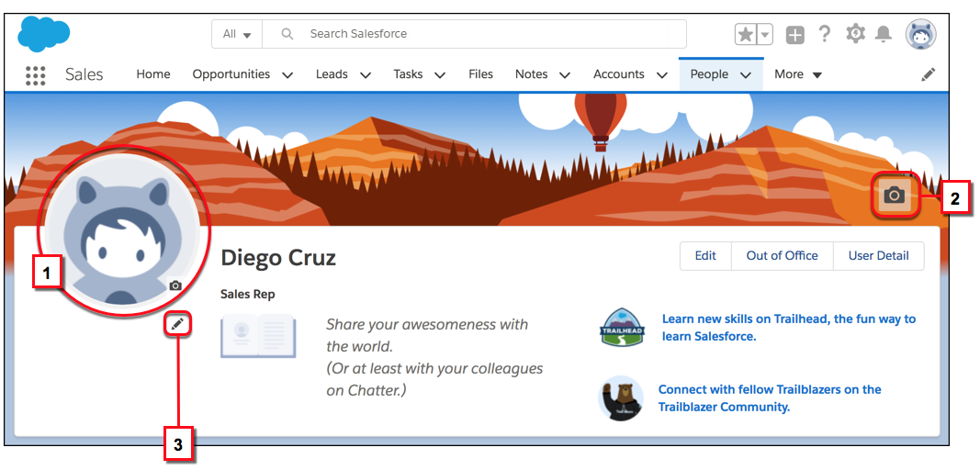Click the pencil icon below profile photo

click(x=177, y=324)
